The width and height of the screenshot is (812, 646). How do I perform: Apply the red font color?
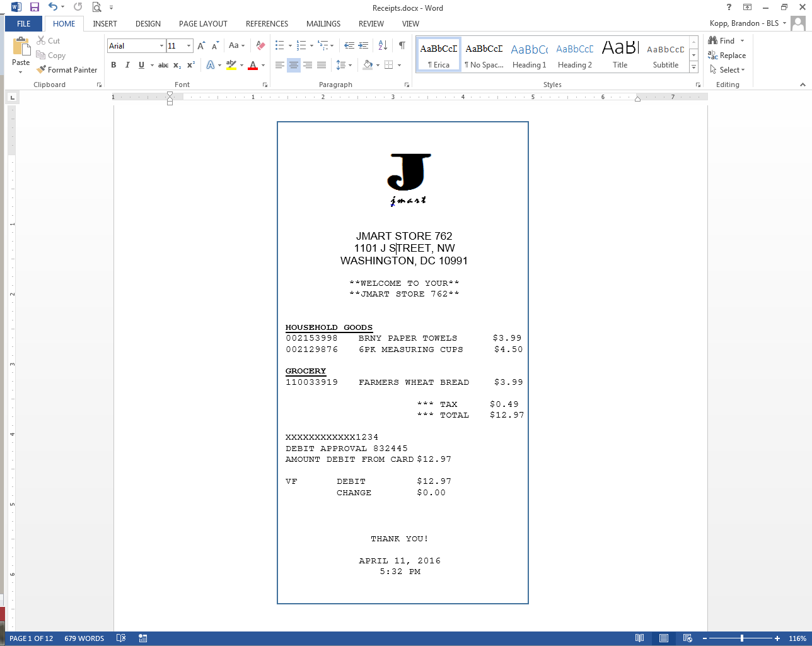[x=253, y=65]
